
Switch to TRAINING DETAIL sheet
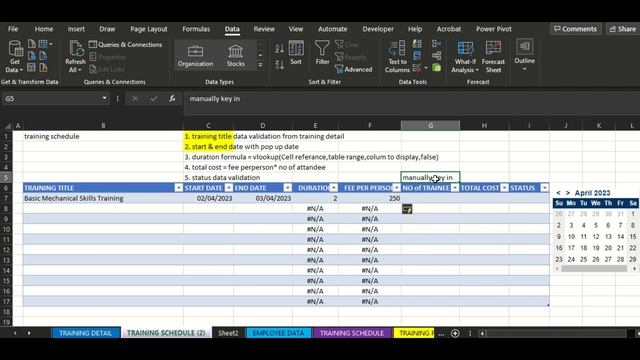coord(85,333)
